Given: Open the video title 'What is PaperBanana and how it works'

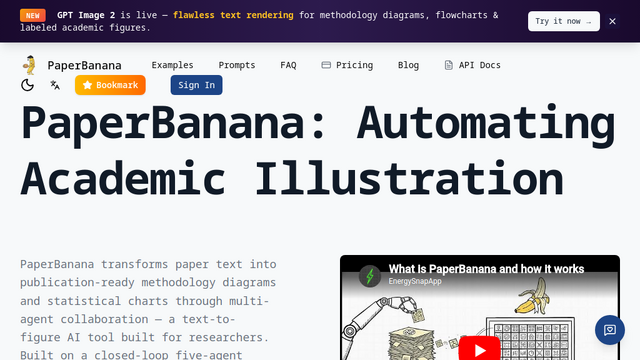Looking at the screenshot, I should tap(486, 269).
